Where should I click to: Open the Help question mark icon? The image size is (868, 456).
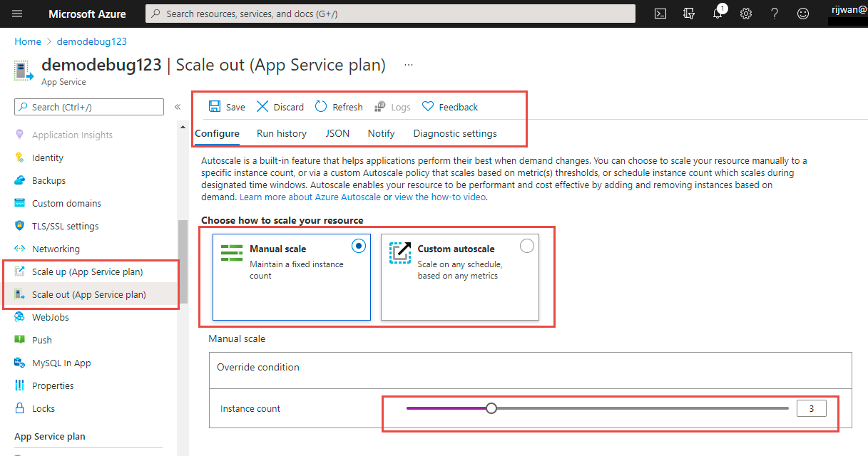coord(774,13)
